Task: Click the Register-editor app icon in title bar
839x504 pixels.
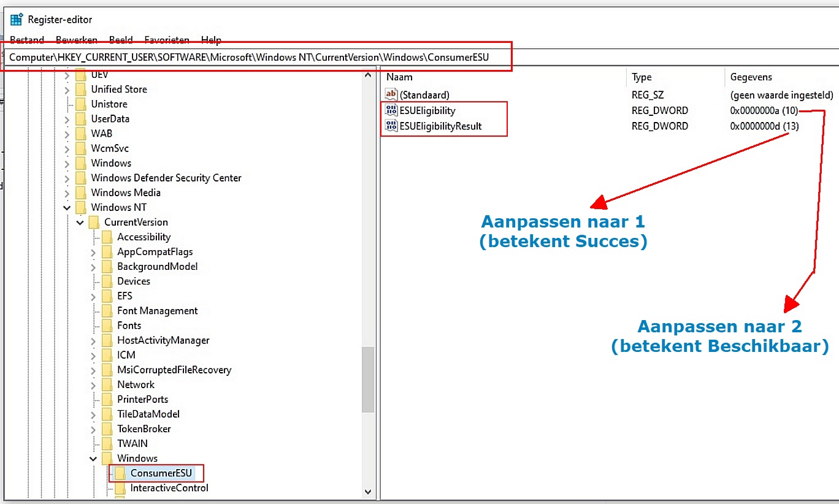Action: click(x=17, y=19)
